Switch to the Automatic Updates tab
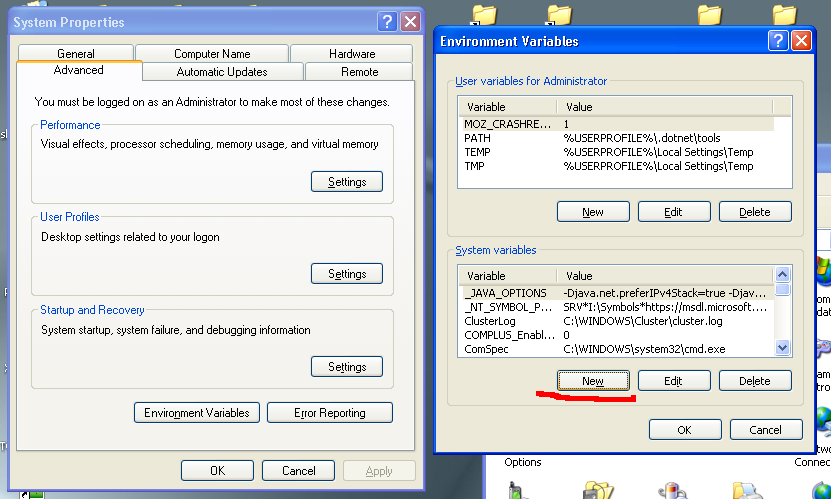This screenshot has width=831, height=499. pos(222,72)
